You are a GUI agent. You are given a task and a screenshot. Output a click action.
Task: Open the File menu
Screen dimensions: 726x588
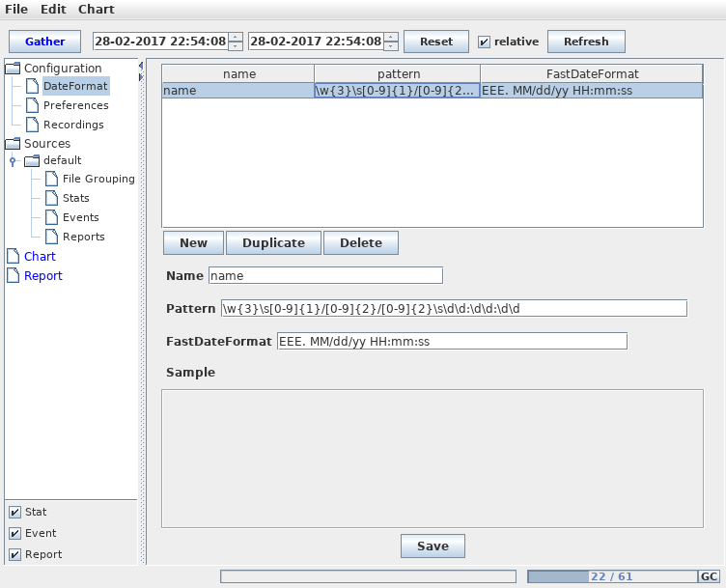click(x=16, y=10)
